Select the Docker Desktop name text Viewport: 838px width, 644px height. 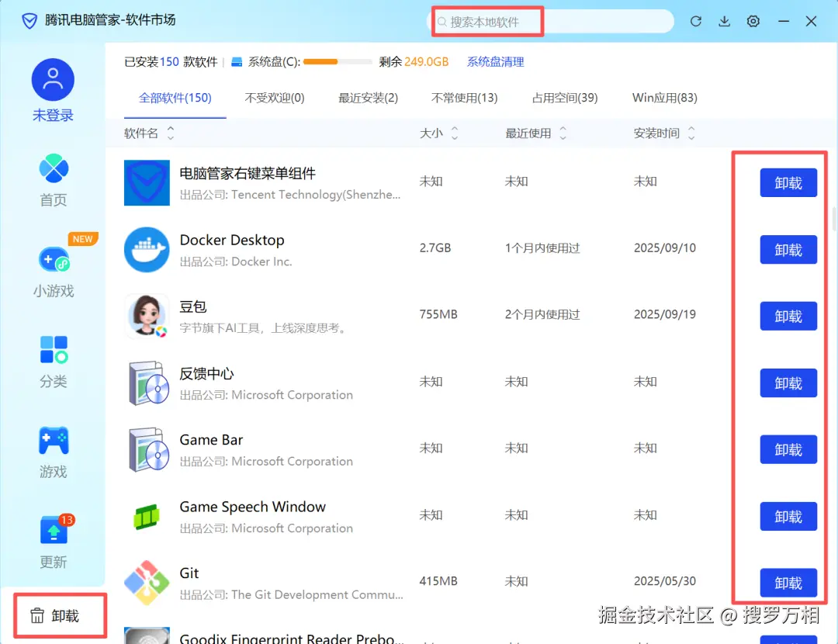[232, 240]
